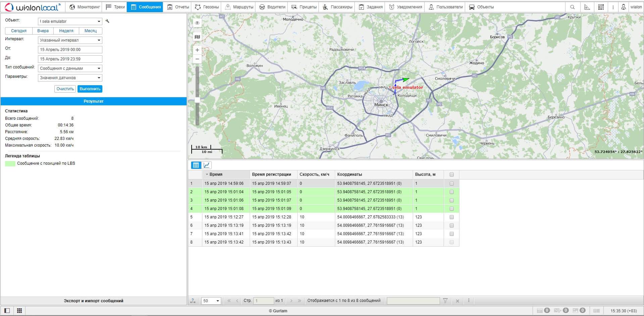Click the map zoom slider handle
Screen dimensions: 644x316
click(197, 100)
